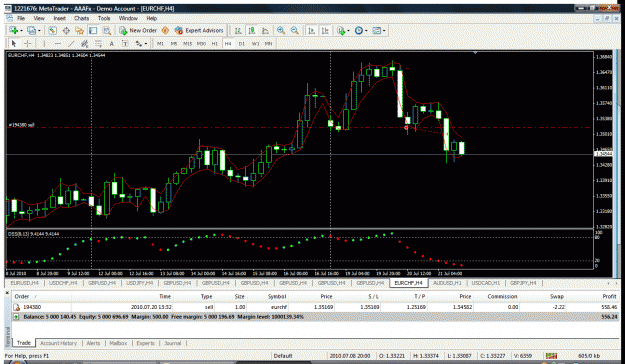Select the Text tool (A icon)
The width and height of the screenshot is (625, 364).
click(x=112, y=43)
